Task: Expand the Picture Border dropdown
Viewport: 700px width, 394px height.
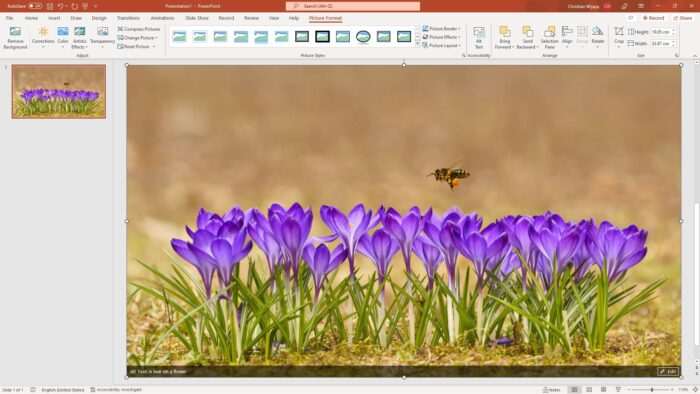Action: (x=441, y=29)
